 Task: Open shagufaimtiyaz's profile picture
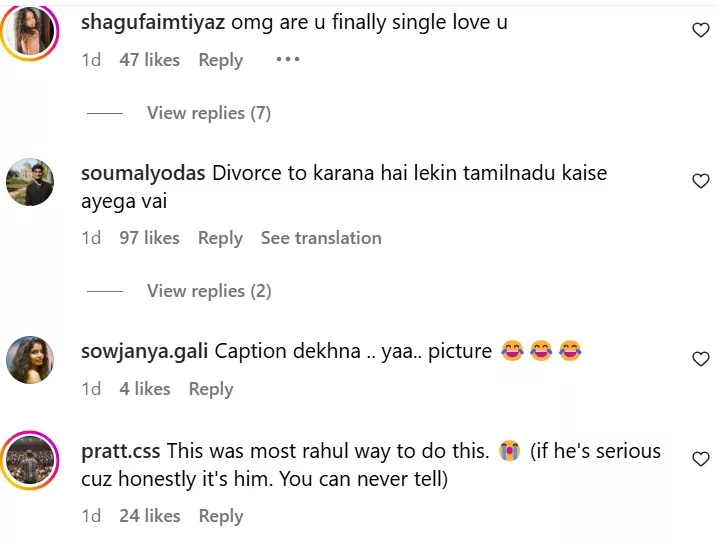click(30, 31)
